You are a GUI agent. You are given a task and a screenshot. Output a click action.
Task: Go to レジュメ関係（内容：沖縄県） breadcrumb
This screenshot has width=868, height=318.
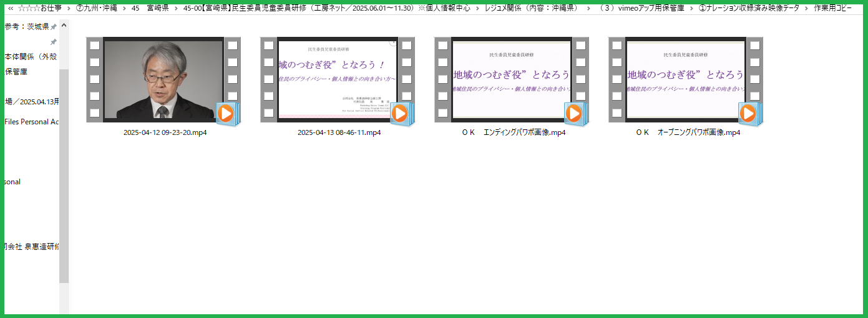532,7
